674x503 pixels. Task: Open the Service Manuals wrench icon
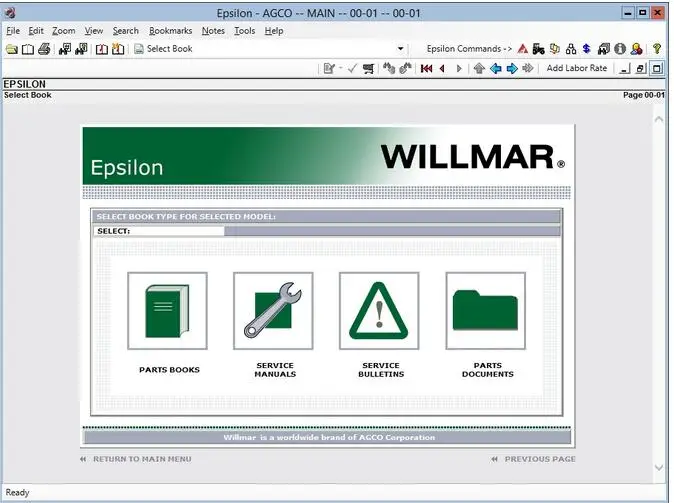[273, 311]
